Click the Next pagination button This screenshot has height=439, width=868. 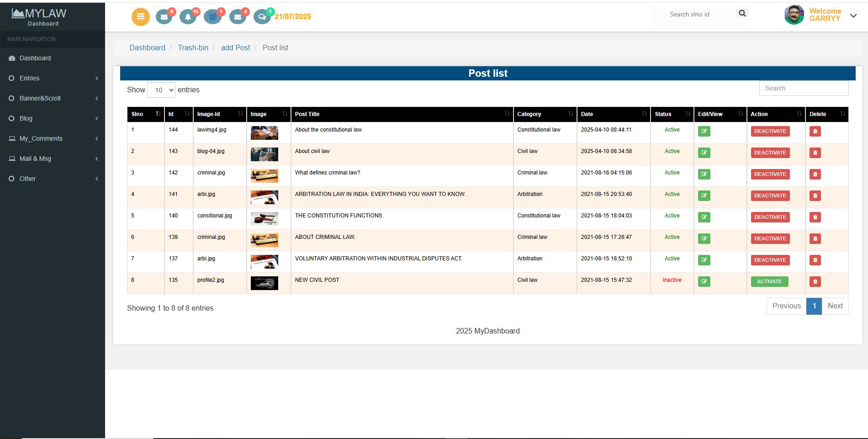(835, 306)
